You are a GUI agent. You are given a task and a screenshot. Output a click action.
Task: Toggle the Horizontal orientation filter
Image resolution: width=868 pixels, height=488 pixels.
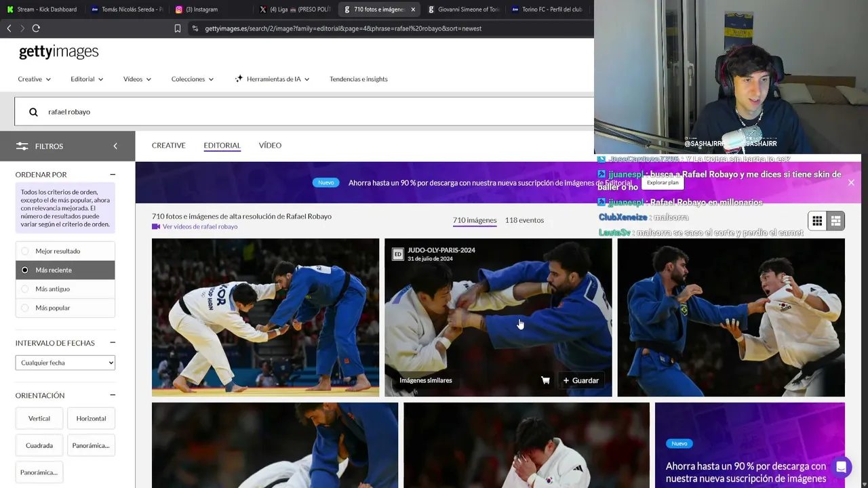(91, 418)
